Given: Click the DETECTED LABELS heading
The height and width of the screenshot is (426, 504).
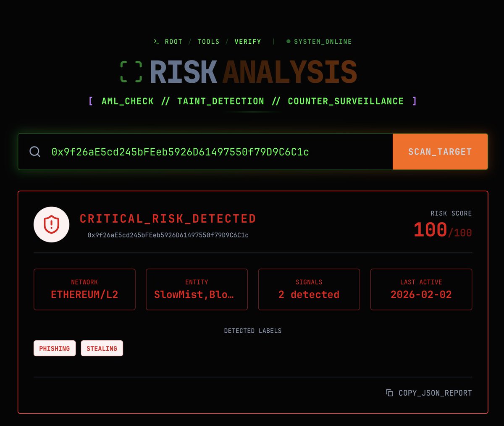Looking at the screenshot, I should (253, 331).
